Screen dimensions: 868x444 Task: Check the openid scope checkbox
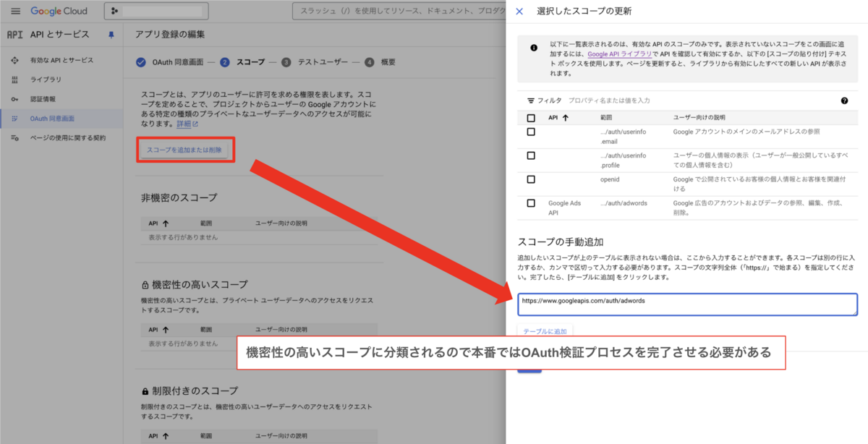[x=531, y=179]
